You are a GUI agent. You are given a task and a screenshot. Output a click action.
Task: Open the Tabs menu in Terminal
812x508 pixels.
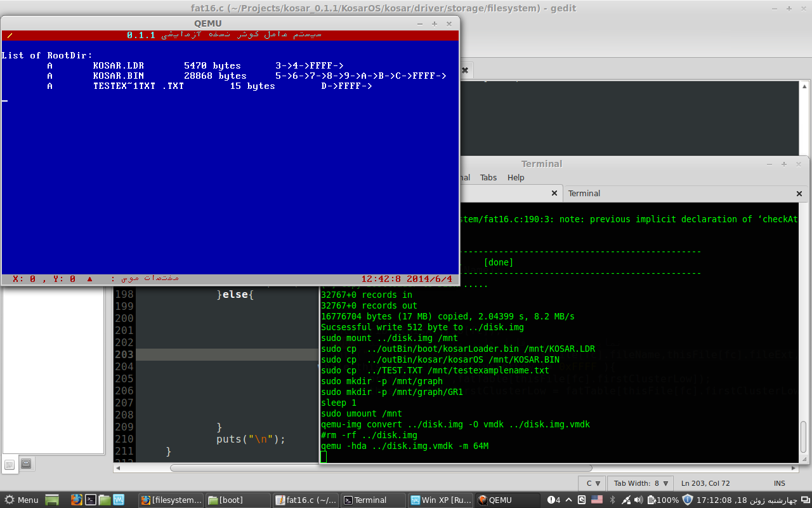point(488,178)
